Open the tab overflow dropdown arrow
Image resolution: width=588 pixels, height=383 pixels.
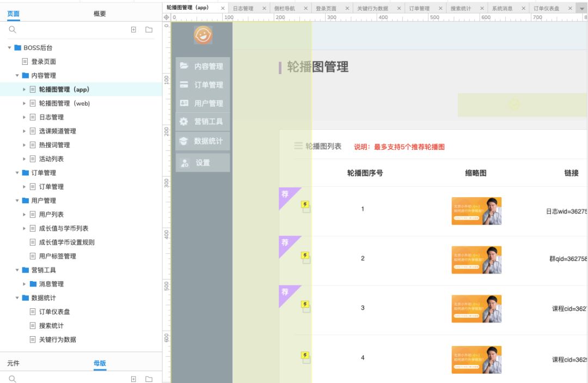point(581,9)
